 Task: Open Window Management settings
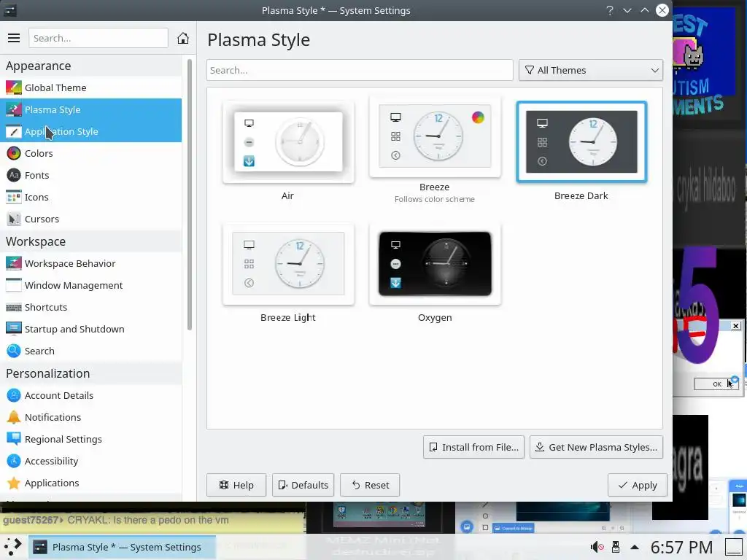(x=90, y=285)
